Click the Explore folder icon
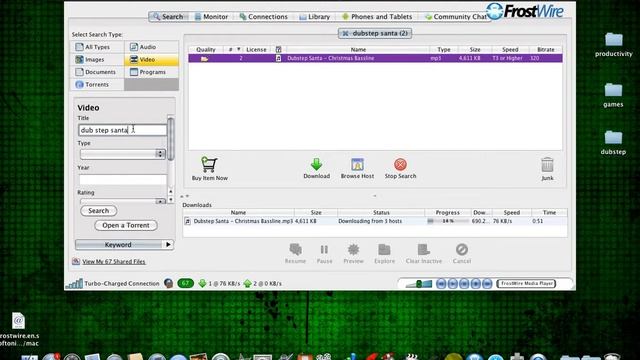640x360 pixels. pyautogui.click(x=384, y=249)
